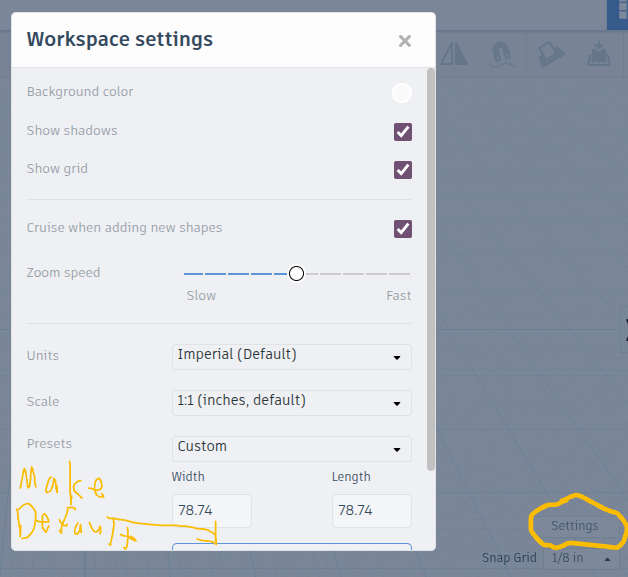Click the Width input field
Viewport: 628px width, 577px height.
211,511
